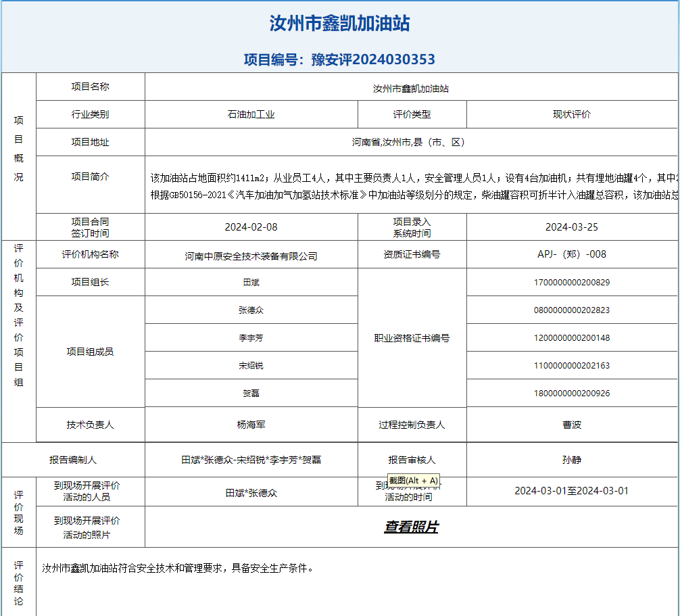The height and width of the screenshot is (616, 680).
Task: Click the 技术负责人 label
Action: point(90,425)
